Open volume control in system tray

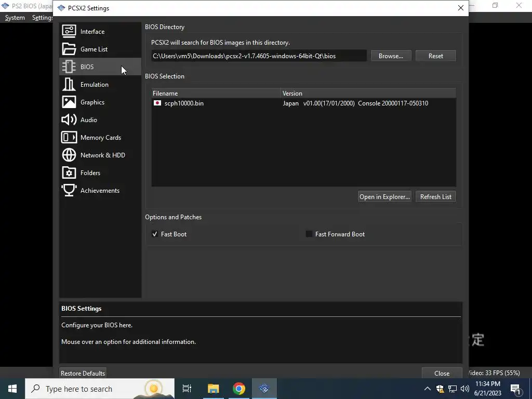tap(465, 389)
